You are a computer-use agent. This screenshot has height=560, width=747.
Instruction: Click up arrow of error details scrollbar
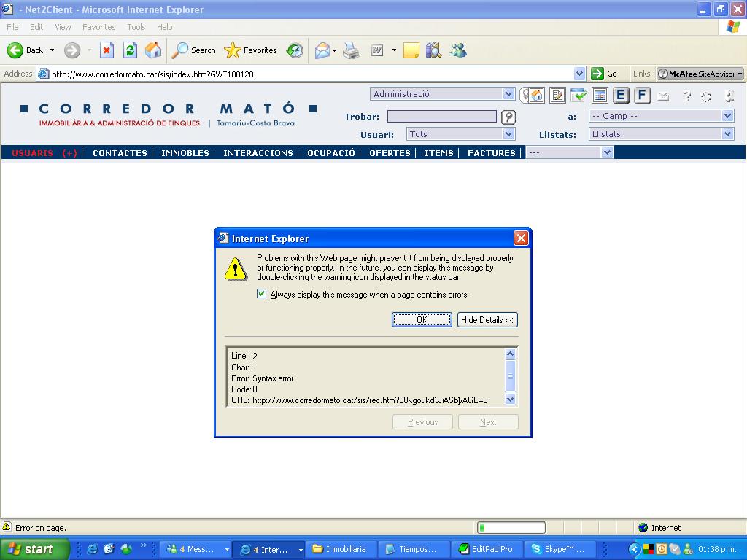tap(510, 354)
